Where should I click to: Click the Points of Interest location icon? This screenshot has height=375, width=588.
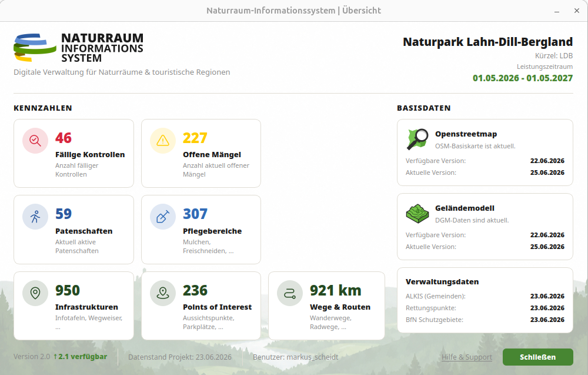(163, 293)
